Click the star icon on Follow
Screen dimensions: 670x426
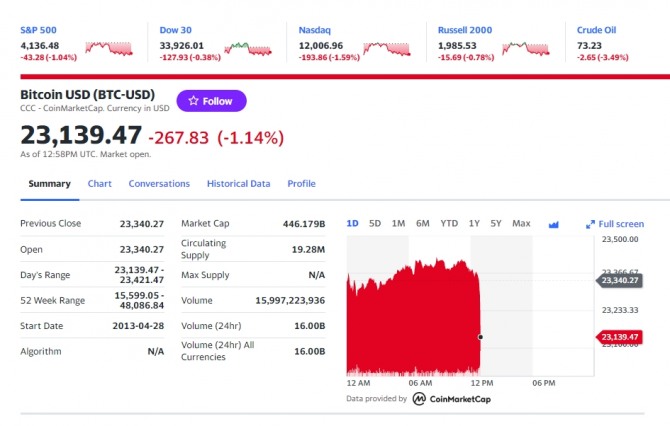192,101
